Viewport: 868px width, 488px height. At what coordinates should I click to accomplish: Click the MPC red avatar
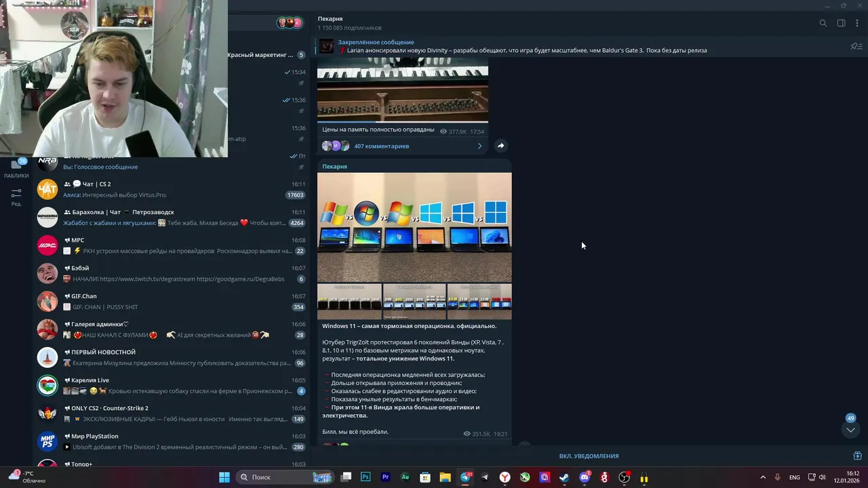click(47, 245)
